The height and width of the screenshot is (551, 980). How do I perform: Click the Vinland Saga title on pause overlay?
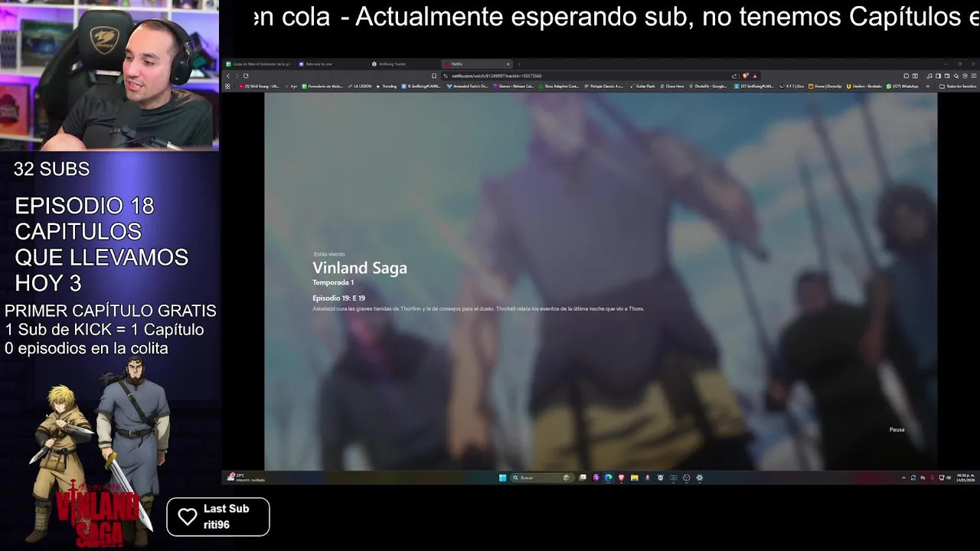point(360,268)
